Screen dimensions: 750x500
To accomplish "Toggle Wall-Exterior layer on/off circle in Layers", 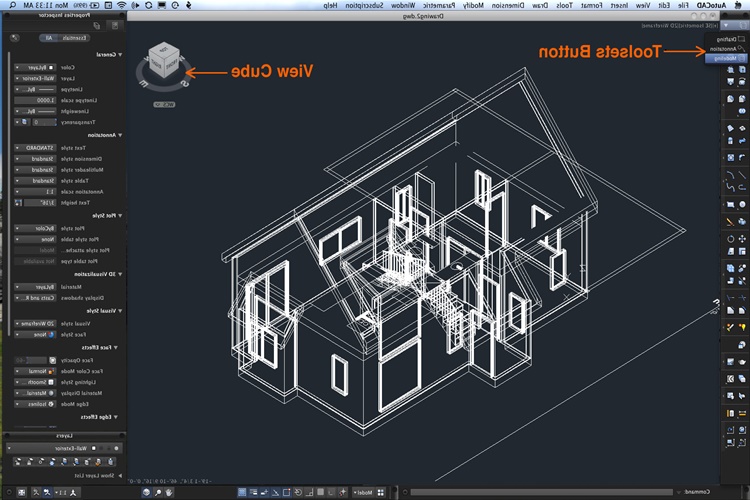I will pyautogui.click(x=116, y=448).
